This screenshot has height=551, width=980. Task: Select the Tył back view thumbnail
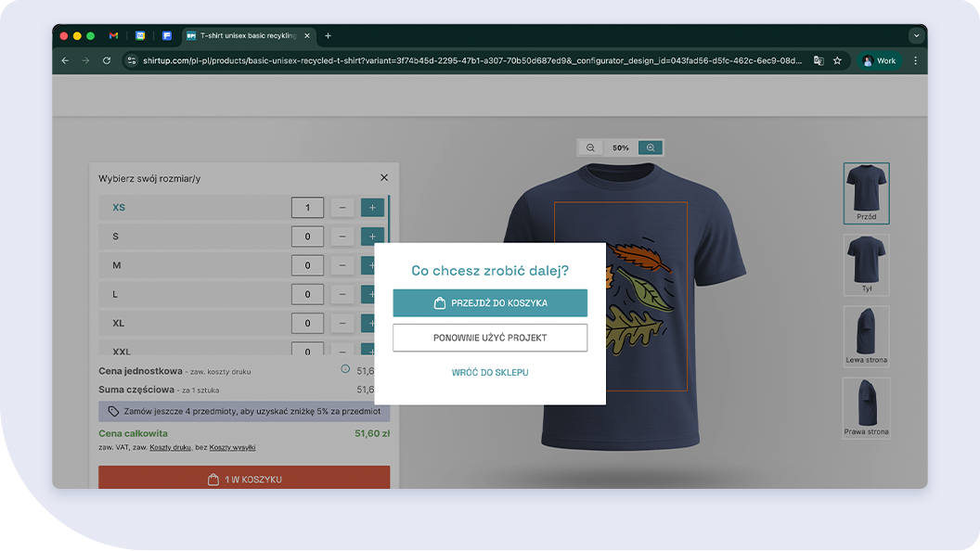[866, 265]
